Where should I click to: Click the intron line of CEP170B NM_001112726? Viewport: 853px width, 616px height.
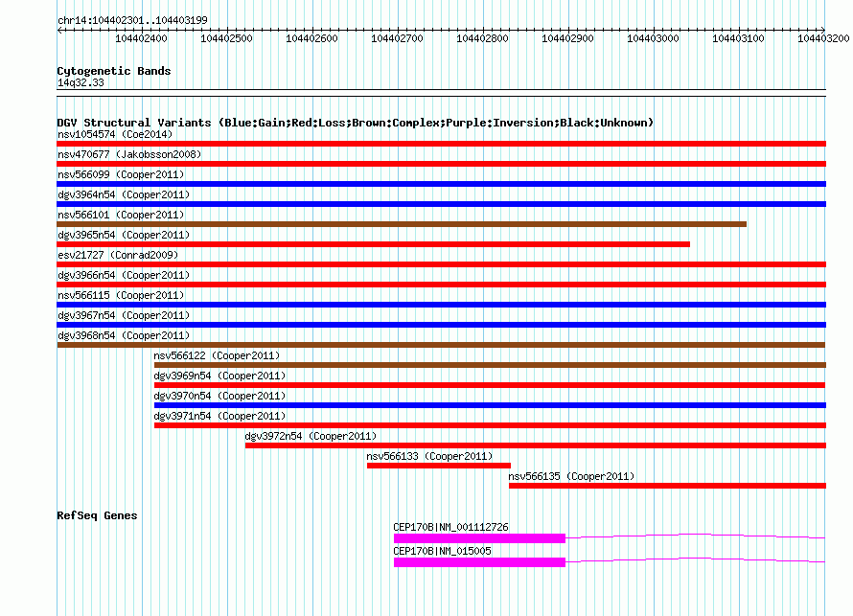[695, 535]
